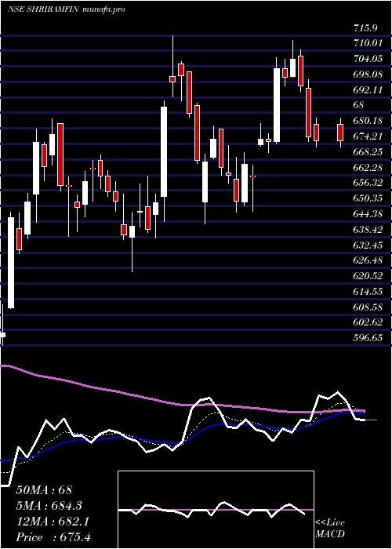
Task: Select the 668.25 price label
Action: [368, 152]
